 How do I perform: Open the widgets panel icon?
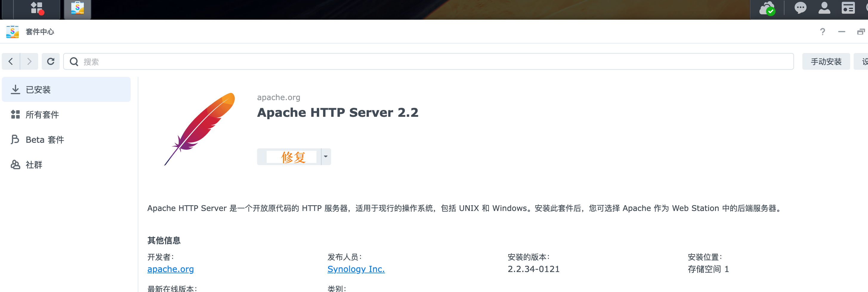point(848,8)
